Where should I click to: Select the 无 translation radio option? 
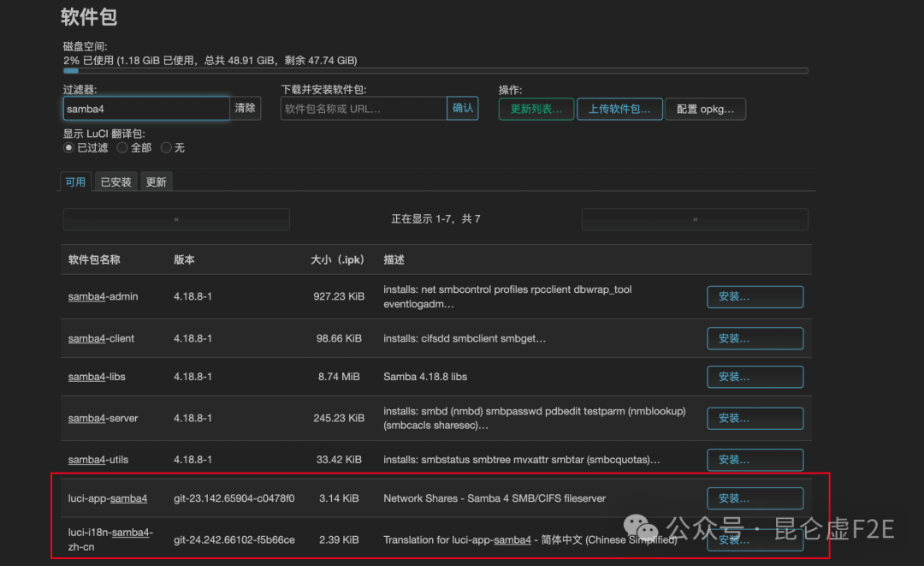[166, 148]
